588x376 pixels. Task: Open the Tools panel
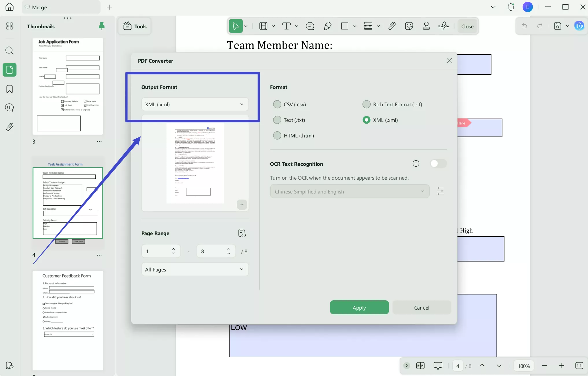tap(134, 26)
